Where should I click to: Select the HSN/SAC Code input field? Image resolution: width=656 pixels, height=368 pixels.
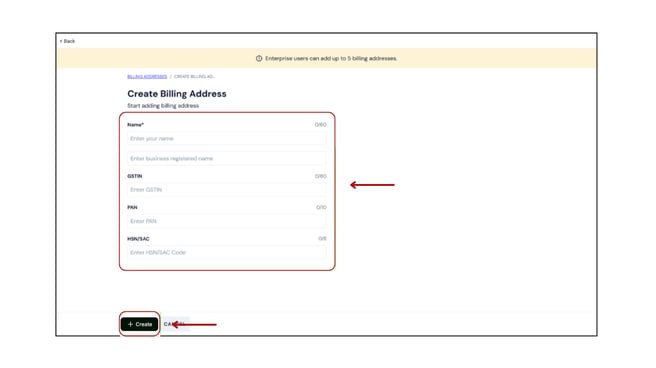point(227,253)
